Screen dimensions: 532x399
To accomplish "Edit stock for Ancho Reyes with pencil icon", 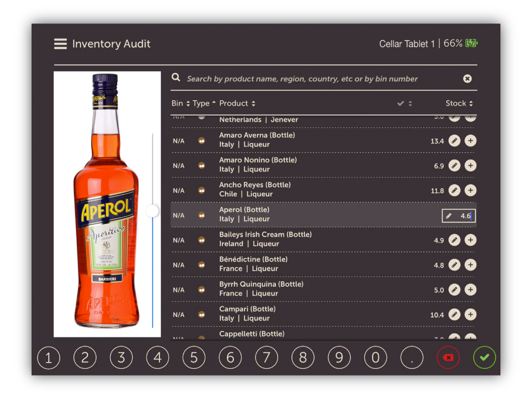I will (x=454, y=190).
